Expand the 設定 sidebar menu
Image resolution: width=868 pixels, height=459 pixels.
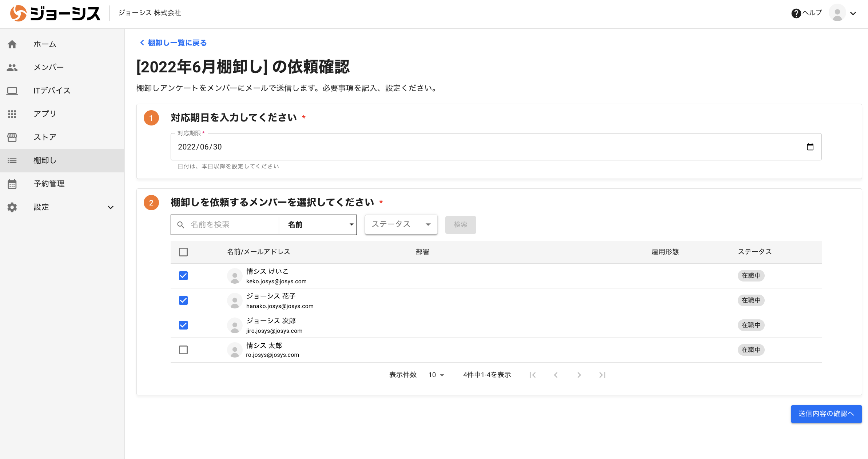[110, 207]
